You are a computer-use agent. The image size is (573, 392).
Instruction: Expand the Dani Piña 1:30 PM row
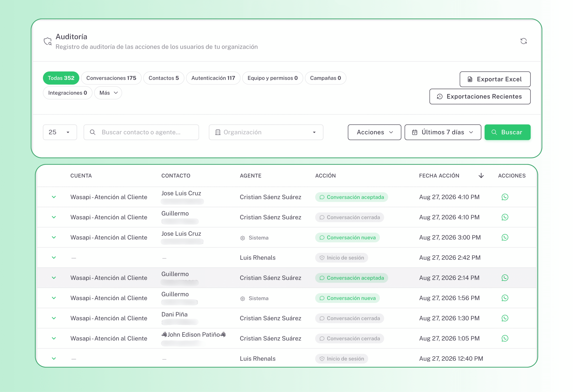pos(54,318)
